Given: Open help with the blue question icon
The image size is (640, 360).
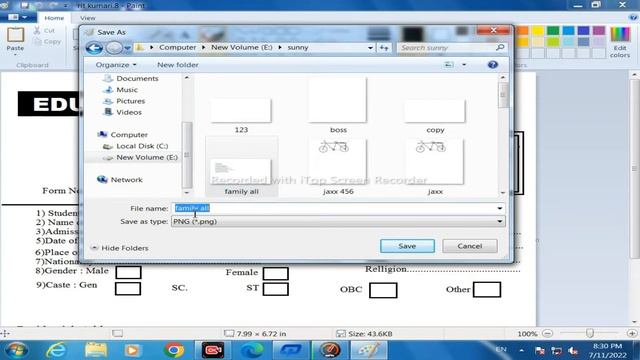Looking at the screenshot, I should 493,64.
